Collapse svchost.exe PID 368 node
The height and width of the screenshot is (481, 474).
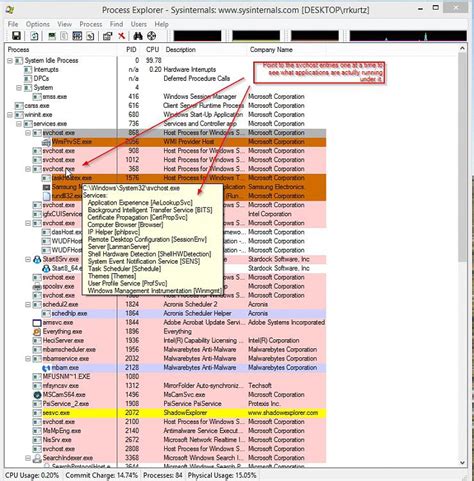tap(28, 169)
